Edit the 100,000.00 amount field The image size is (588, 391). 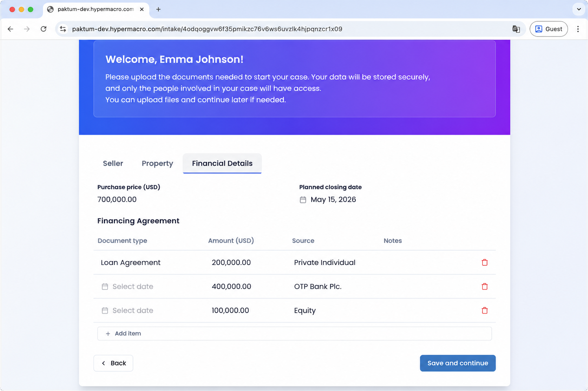tap(230, 311)
